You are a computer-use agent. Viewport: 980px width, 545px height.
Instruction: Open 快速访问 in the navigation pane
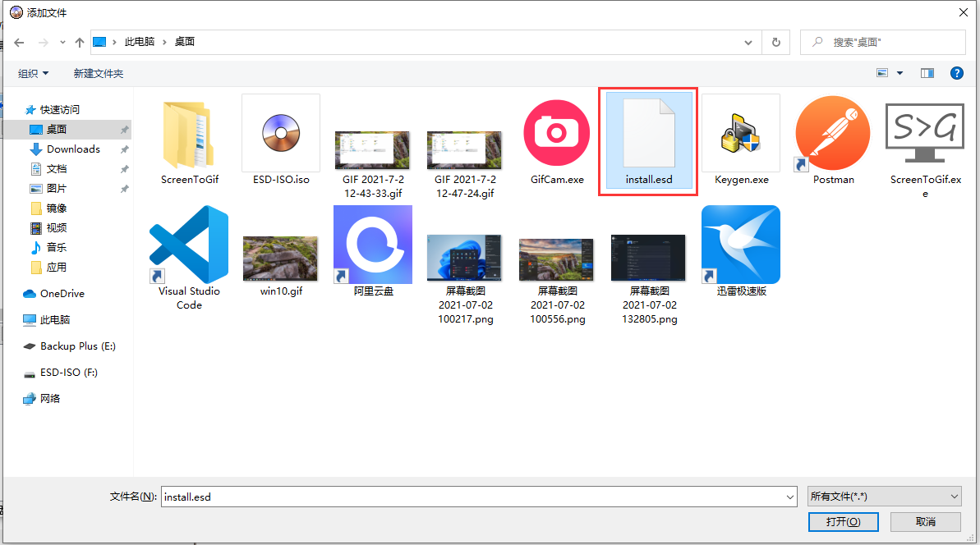click(53, 110)
